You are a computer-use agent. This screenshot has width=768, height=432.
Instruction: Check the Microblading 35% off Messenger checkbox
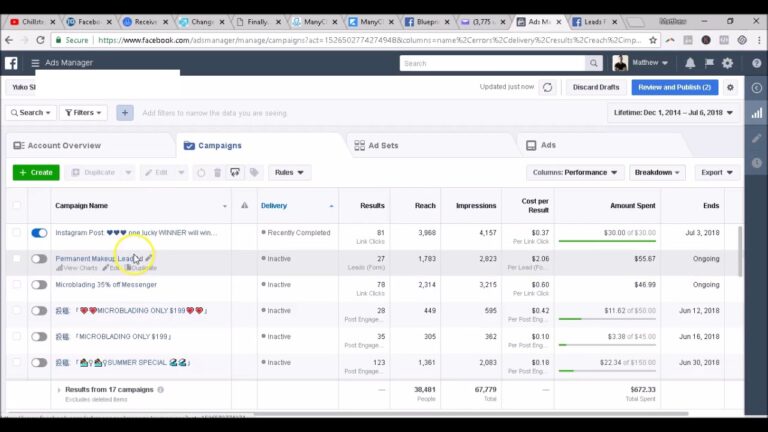click(x=16, y=285)
